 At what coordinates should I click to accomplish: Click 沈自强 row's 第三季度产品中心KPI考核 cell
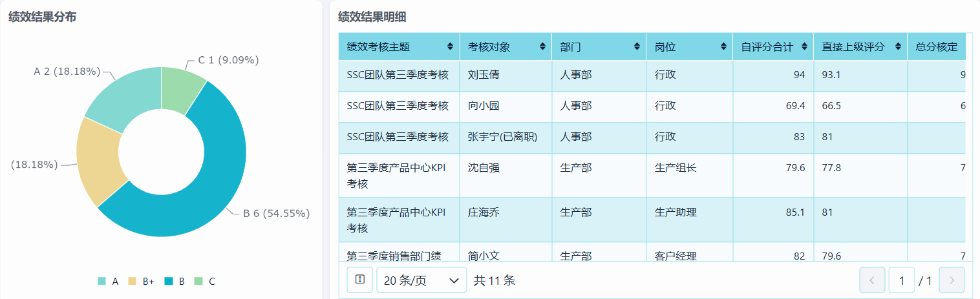pos(399,176)
